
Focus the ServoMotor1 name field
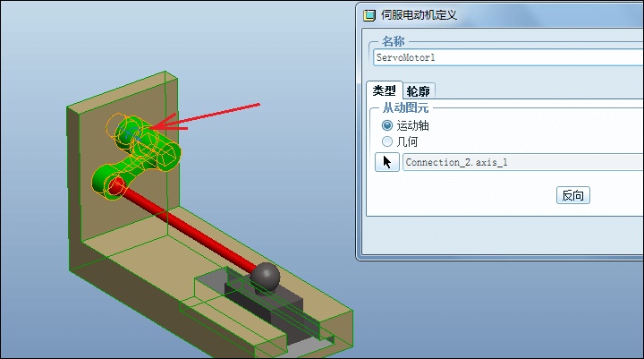(508, 57)
